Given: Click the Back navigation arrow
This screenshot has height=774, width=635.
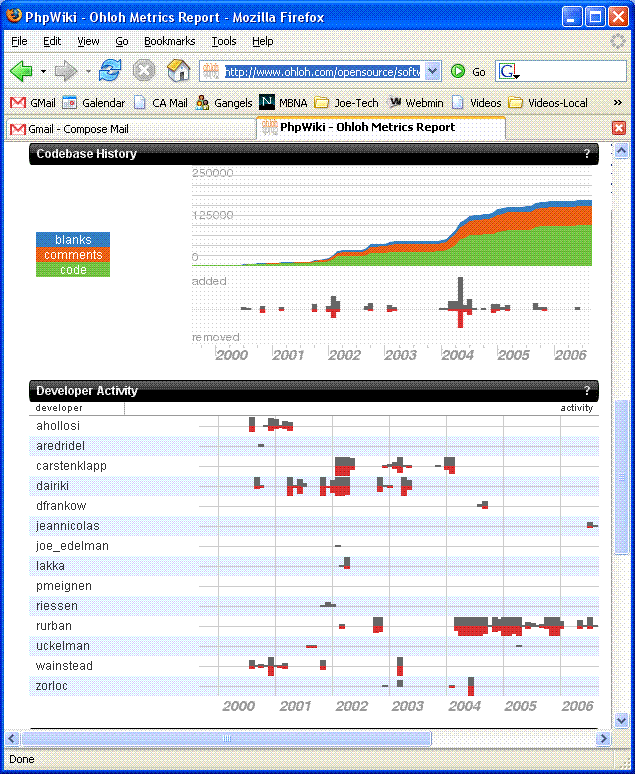Looking at the screenshot, I should (21, 71).
